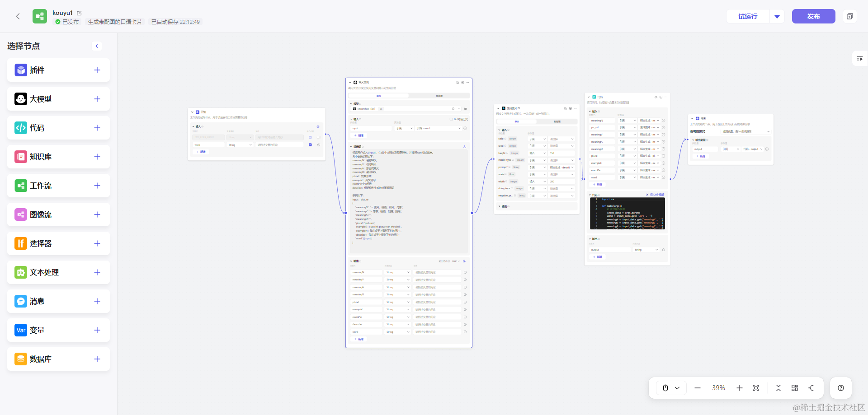Screen dimensions: 868x415
Task: Select 单次 tab in 释义生成 node
Action: pyautogui.click(x=379, y=96)
